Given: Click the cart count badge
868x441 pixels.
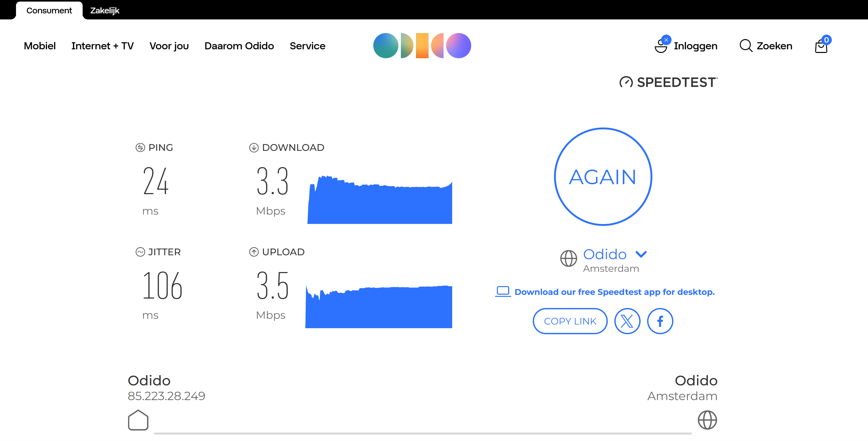Looking at the screenshot, I should 827,40.
